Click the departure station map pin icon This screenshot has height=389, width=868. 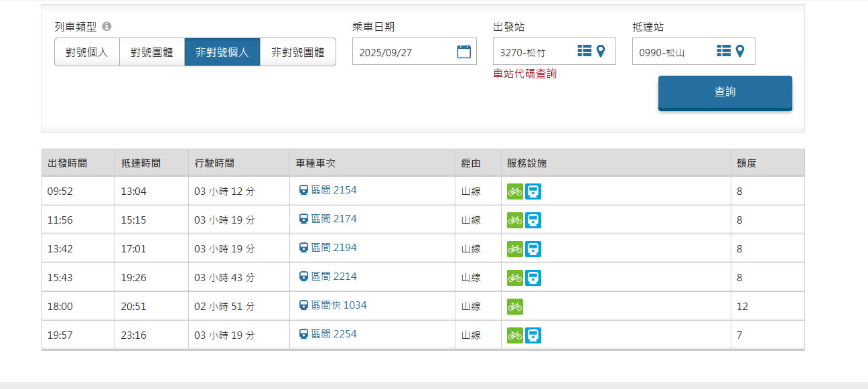point(601,51)
